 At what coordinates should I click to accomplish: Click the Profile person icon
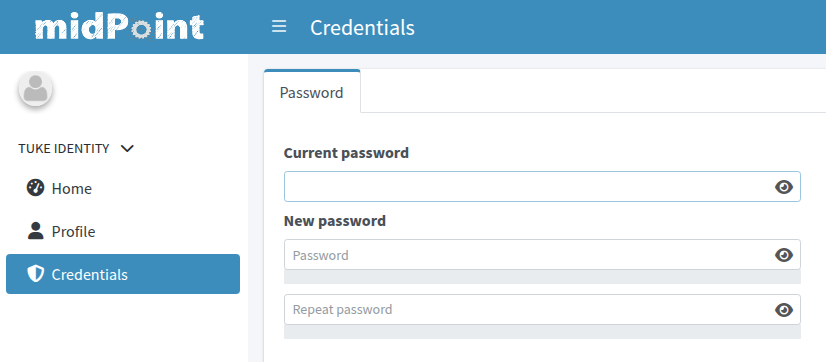click(x=35, y=231)
